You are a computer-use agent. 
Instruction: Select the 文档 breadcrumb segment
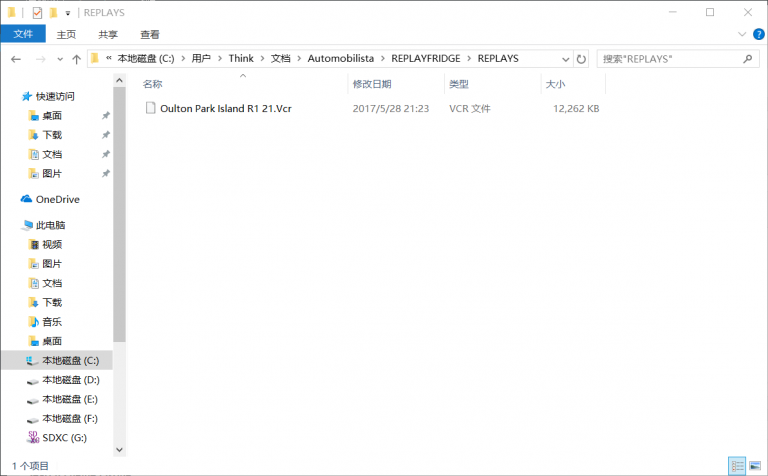coord(281,59)
